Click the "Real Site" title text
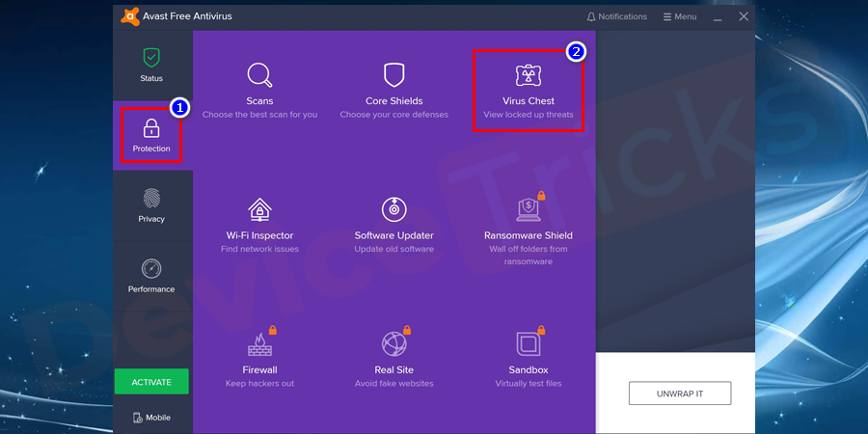 pyautogui.click(x=394, y=370)
